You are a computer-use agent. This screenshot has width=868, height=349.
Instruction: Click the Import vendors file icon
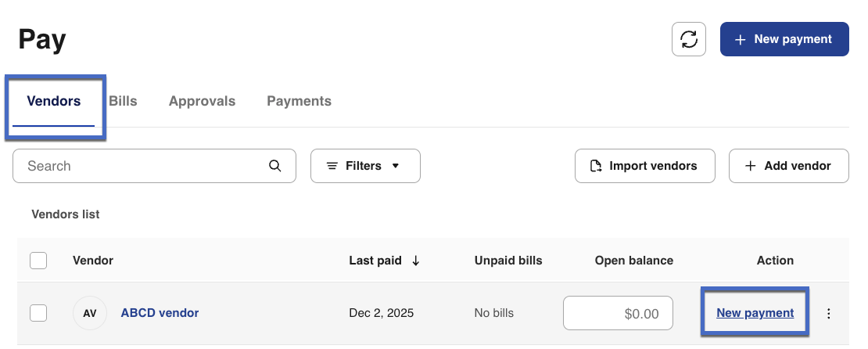(x=596, y=166)
